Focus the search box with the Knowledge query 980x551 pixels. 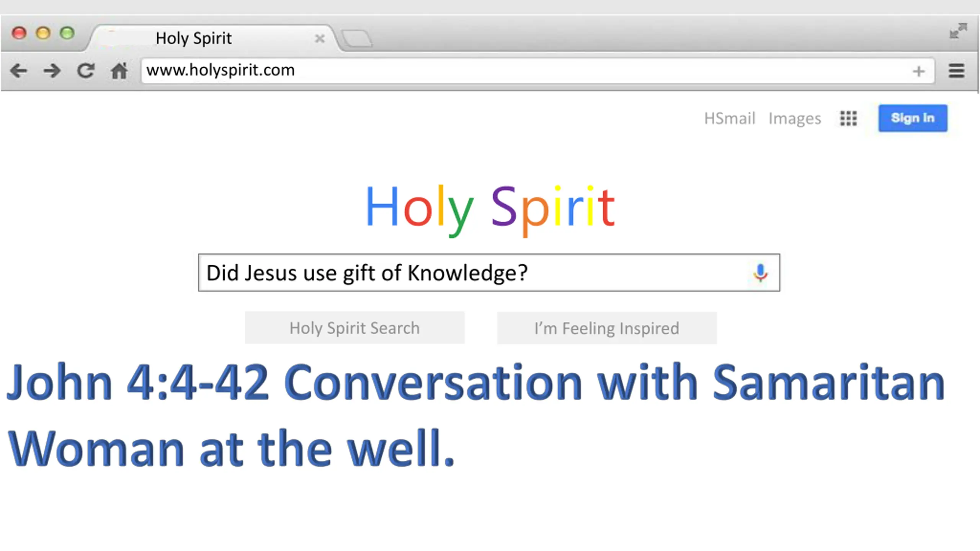coord(489,272)
